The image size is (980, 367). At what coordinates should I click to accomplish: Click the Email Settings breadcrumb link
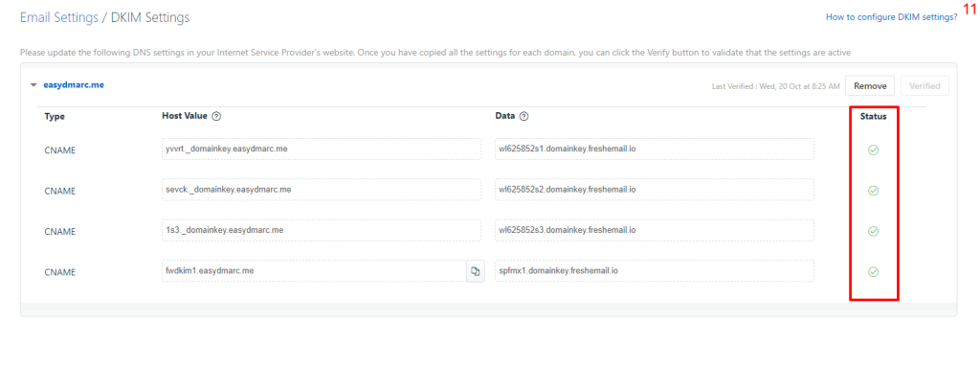(59, 17)
